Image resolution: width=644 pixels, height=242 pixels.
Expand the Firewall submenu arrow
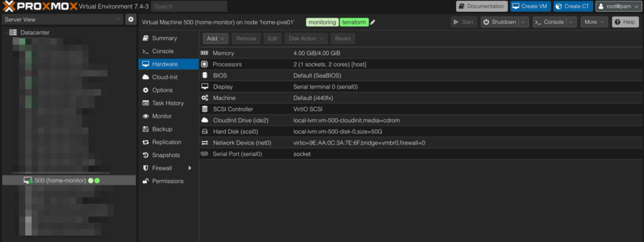190,168
